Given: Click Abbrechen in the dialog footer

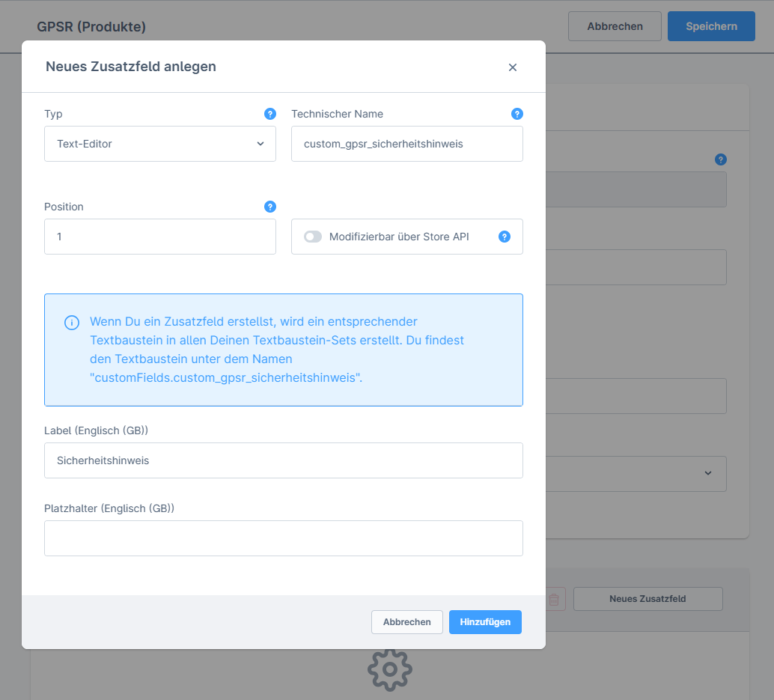Looking at the screenshot, I should (406, 622).
